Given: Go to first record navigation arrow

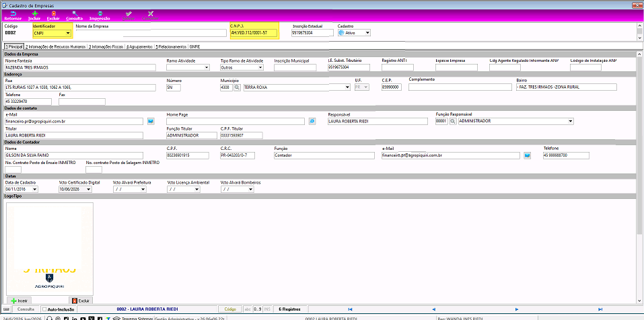Looking at the screenshot, I should tap(350, 309).
